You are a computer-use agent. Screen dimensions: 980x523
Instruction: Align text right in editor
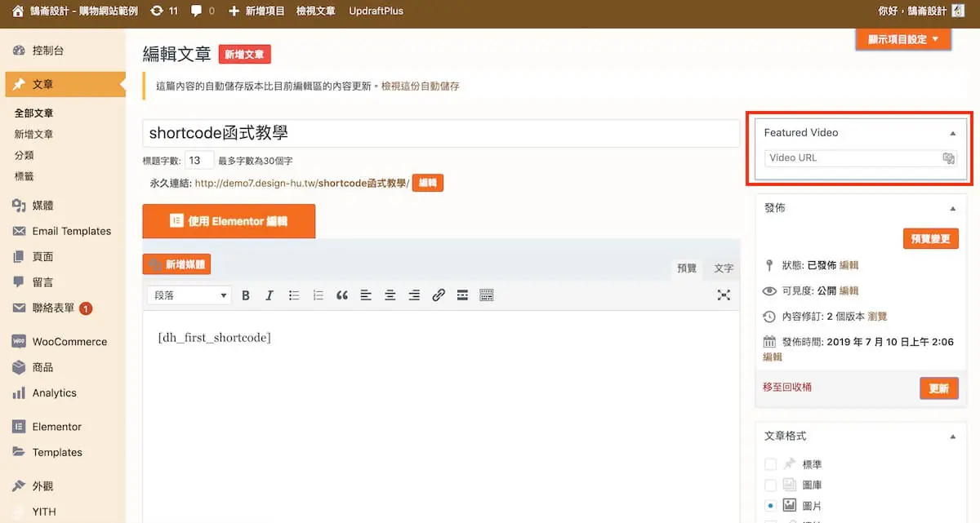click(x=414, y=295)
